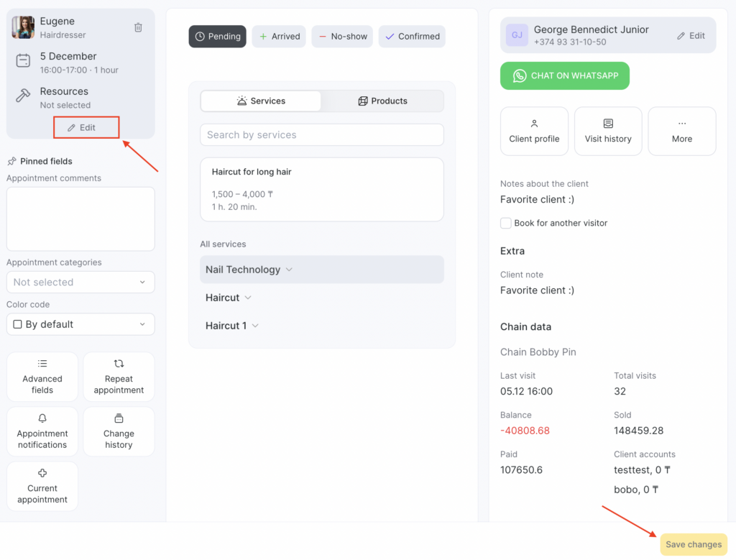Viewport: 736px width, 560px height.
Task: Delete appointment using the trash icon
Action: click(138, 27)
